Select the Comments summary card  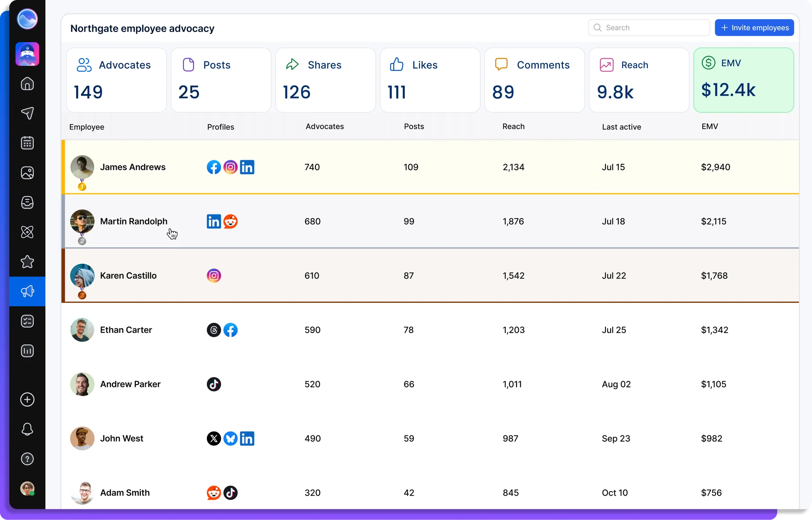pyautogui.click(x=535, y=80)
